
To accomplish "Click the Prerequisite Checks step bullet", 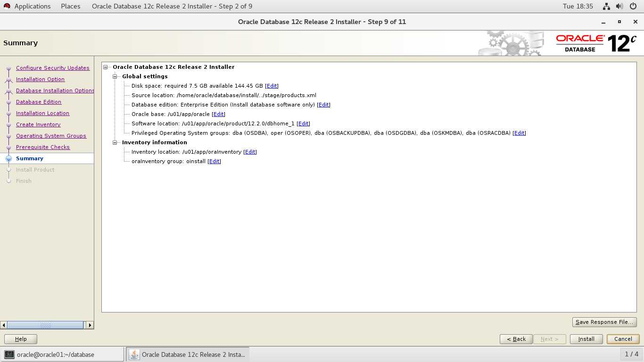I will coord(8,147).
